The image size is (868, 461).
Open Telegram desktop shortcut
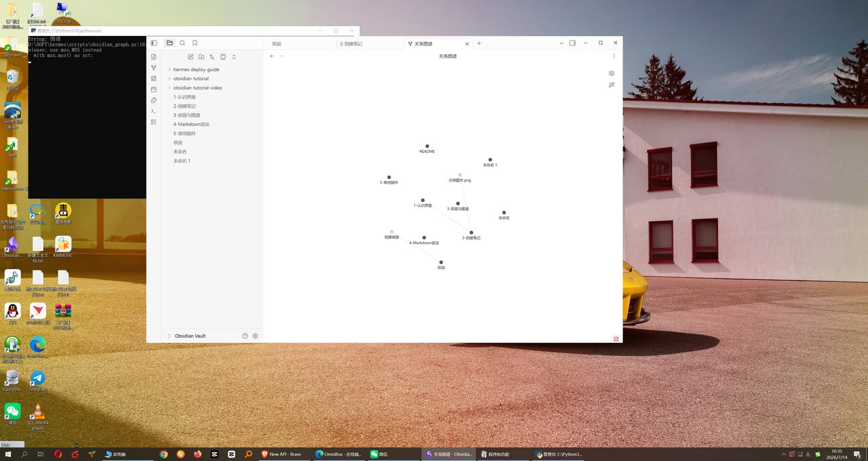pos(38,381)
